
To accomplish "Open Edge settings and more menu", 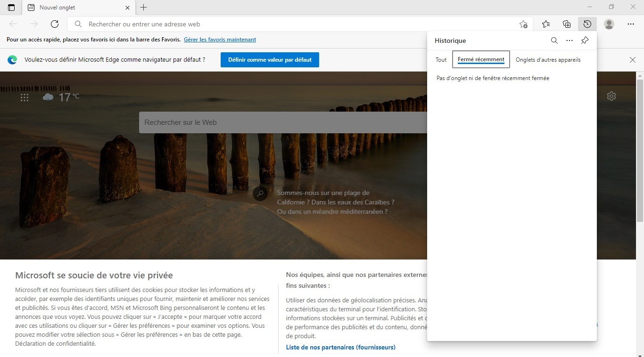I will click(631, 24).
